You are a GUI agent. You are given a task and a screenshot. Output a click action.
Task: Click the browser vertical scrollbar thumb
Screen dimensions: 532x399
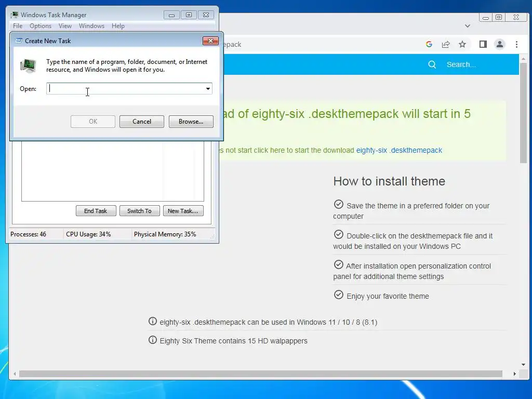523,113
